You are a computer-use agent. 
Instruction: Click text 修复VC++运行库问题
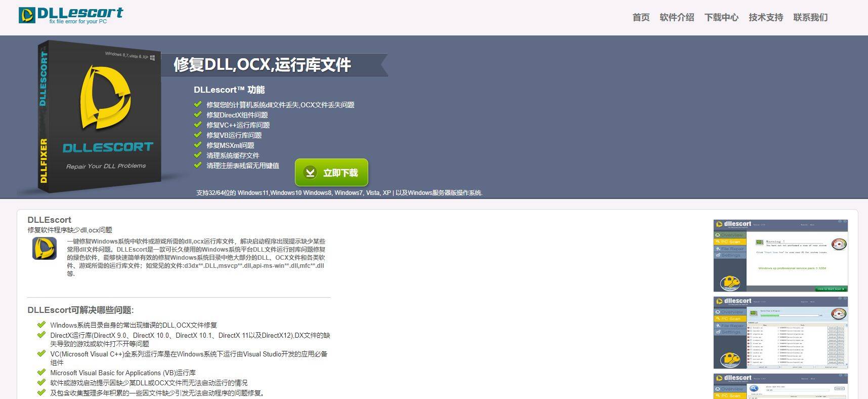pos(238,125)
